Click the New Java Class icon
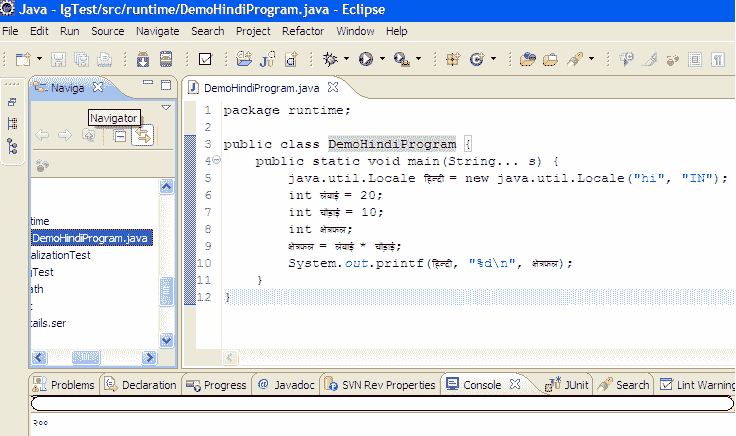Screen dimensions: 736x436 point(291,60)
